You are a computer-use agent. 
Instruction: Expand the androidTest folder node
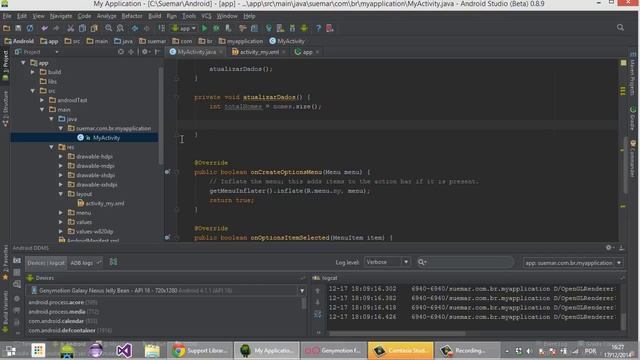[42, 100]
